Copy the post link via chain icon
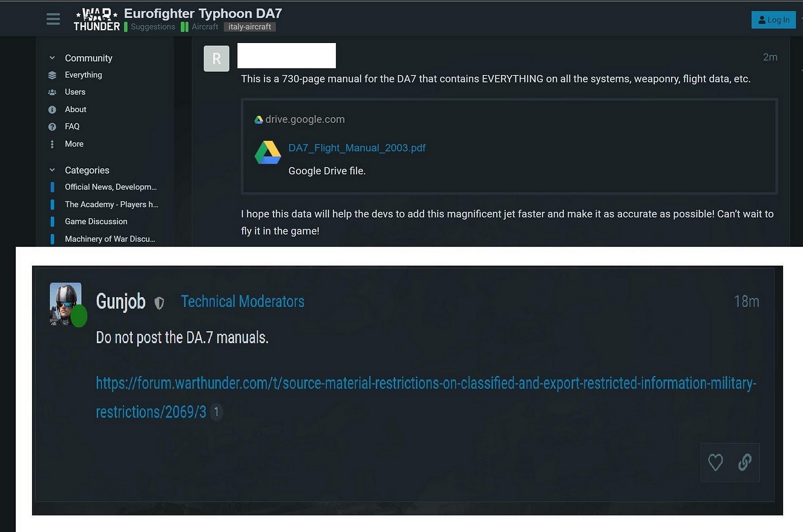803x532 pixels. click(745, 462)
